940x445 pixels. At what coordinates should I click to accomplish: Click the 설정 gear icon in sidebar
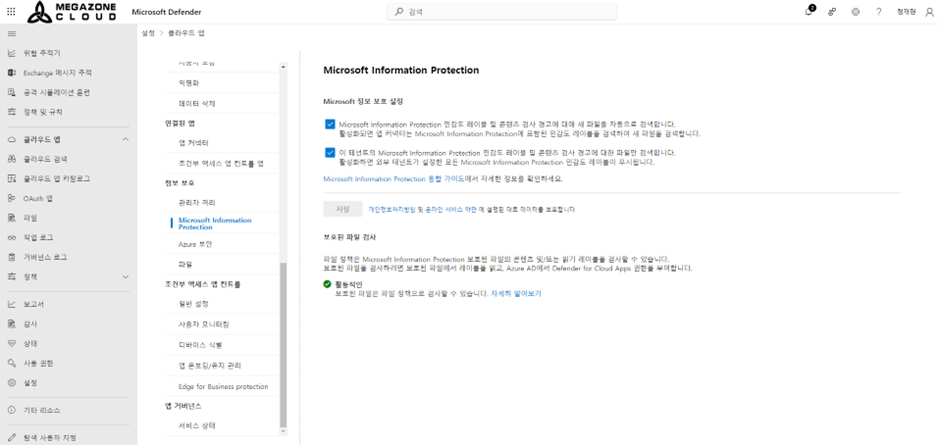pos(11,383)
